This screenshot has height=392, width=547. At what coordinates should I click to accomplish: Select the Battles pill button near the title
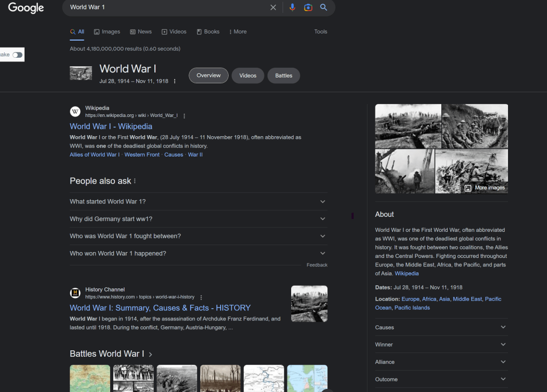[284, 75]
